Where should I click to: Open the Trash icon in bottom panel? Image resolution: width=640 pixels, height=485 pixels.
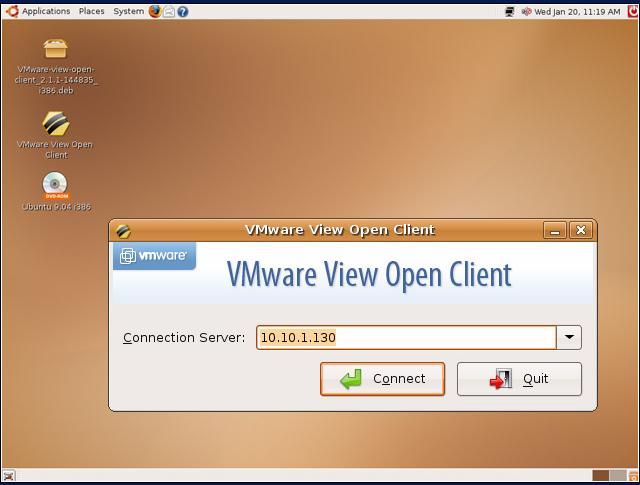point(633,476)
